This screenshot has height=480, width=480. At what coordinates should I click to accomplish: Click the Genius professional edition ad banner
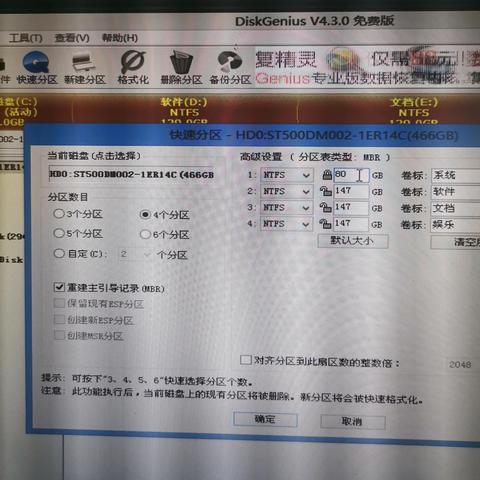[367, 67]
